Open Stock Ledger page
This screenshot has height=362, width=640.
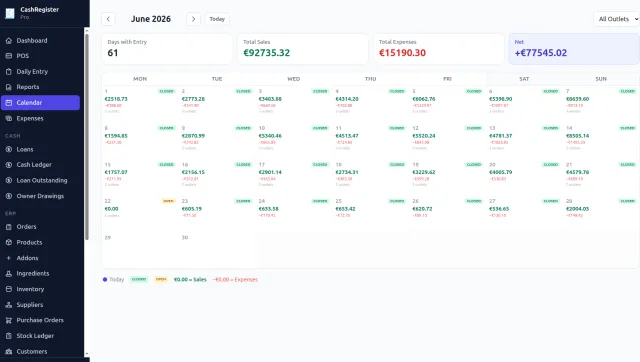(40, 335)
